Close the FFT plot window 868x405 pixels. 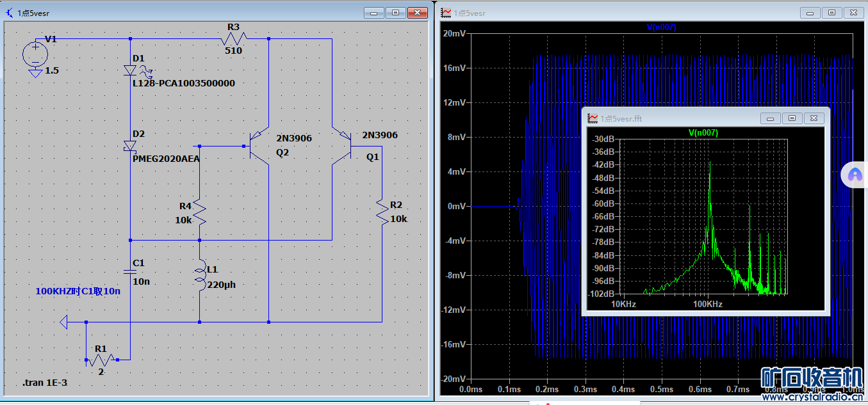[814, 118]
